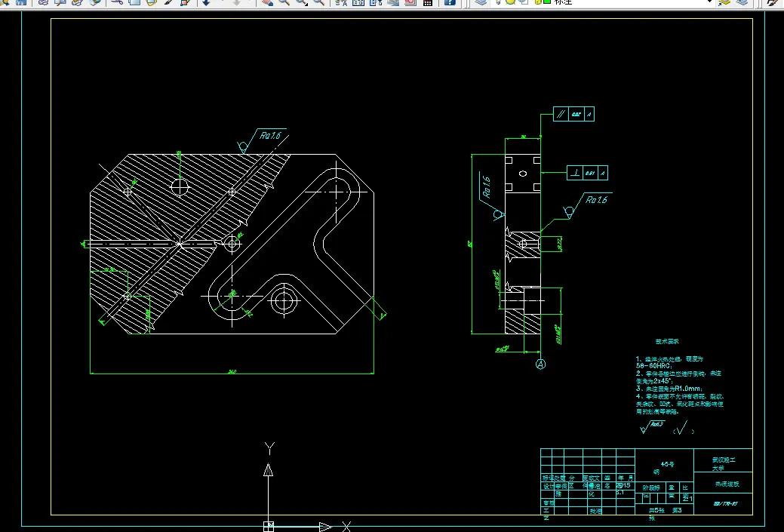Click the Publish icon

[77, 2]
